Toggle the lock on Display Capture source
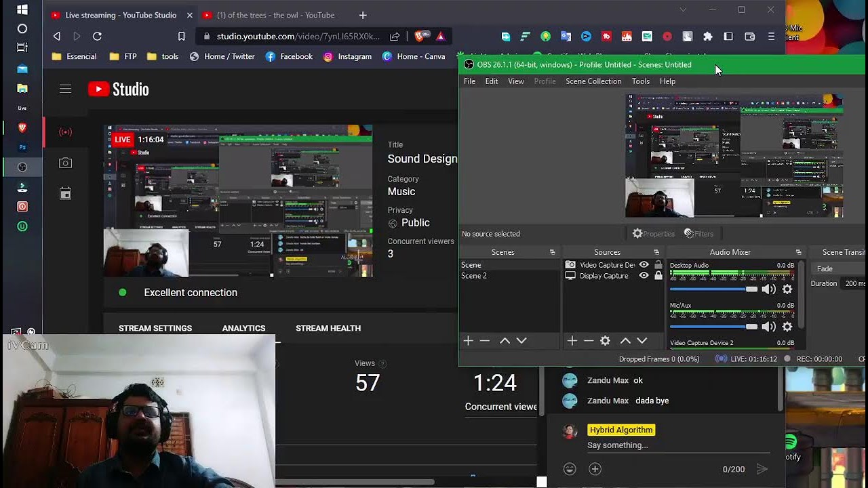 (658, 276)
